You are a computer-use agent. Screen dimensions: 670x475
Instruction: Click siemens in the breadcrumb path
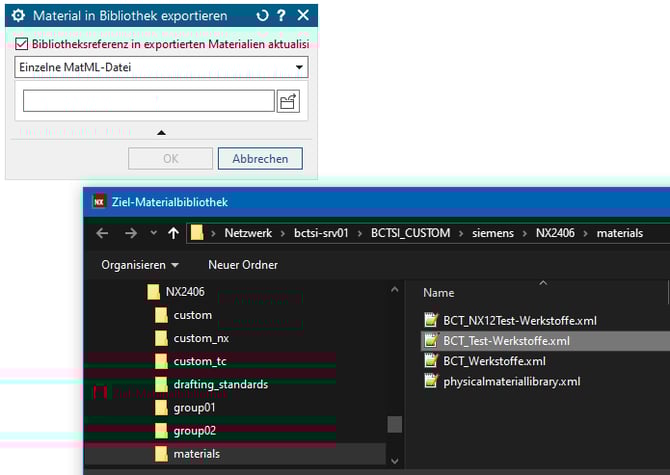pyautogui.click(x=494, y=233)
